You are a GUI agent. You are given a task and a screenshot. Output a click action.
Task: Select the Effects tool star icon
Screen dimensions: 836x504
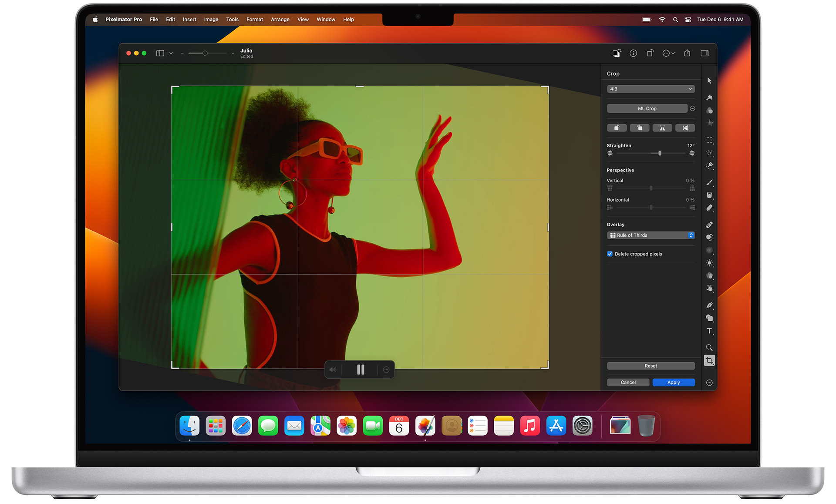coord(709,123)
